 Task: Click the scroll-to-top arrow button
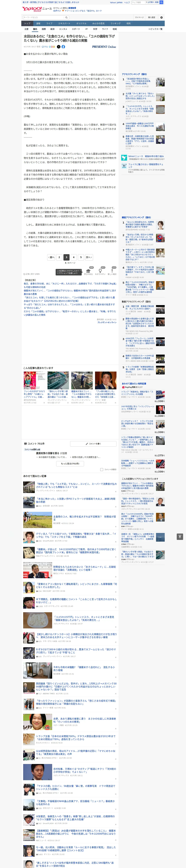(180, 536)
